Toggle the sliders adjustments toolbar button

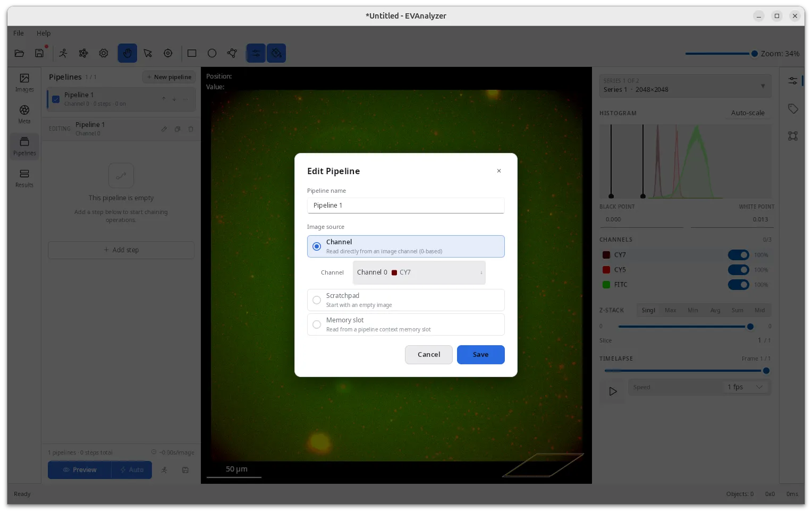[x=256, y=53]
